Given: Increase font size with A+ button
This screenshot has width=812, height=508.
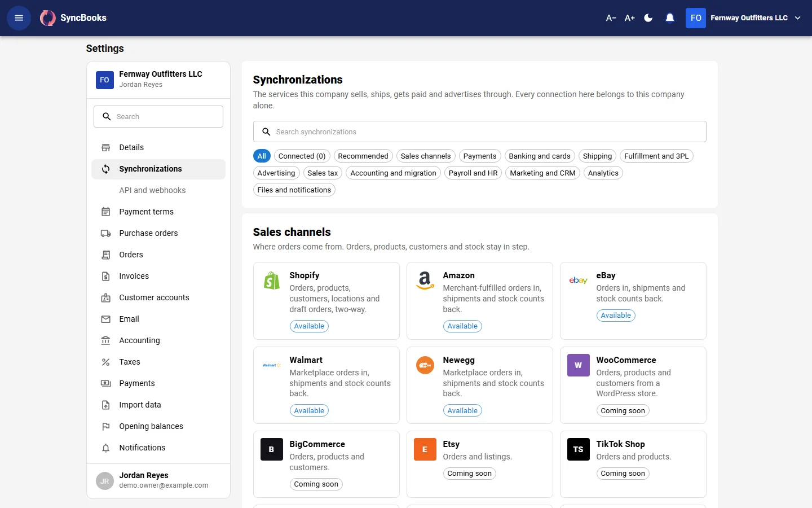Looking at the screenshot, I should click(630, 18).
